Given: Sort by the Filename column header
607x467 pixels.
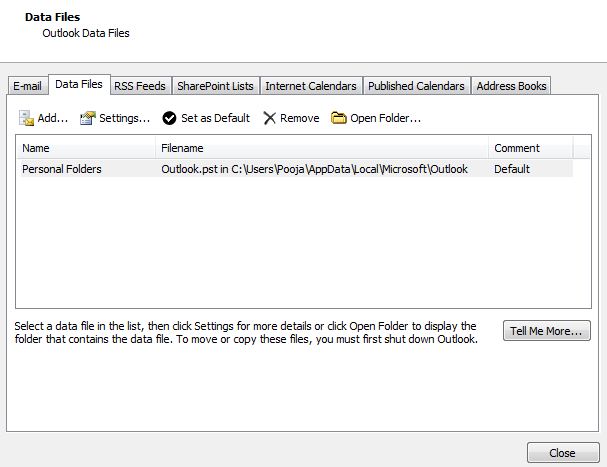Looking at the screenshot, I should (x=322, y=148).
